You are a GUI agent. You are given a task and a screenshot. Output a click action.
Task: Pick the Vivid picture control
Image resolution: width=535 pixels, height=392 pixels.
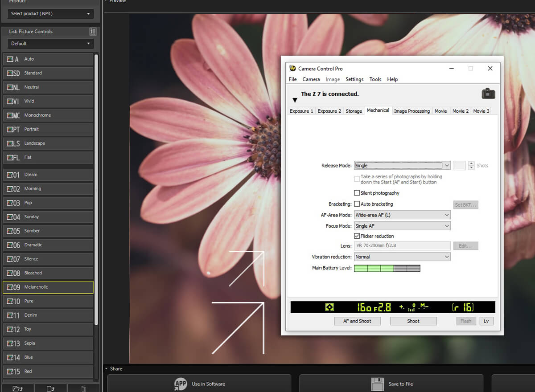click(48, 101)
